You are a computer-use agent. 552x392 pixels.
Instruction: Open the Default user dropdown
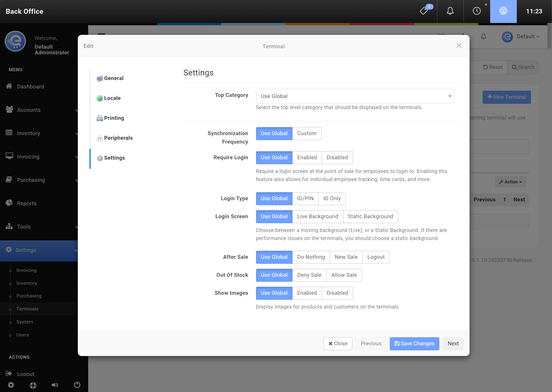527,36
